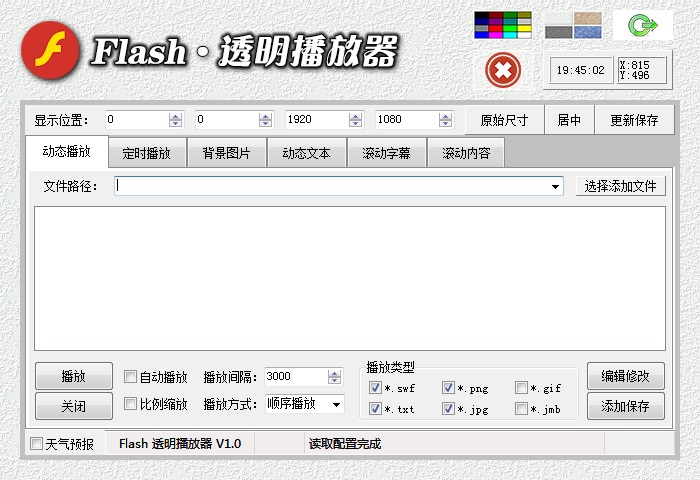Click the 关闭 button
This screenshot has height=480, width=700.
[74, 406]
